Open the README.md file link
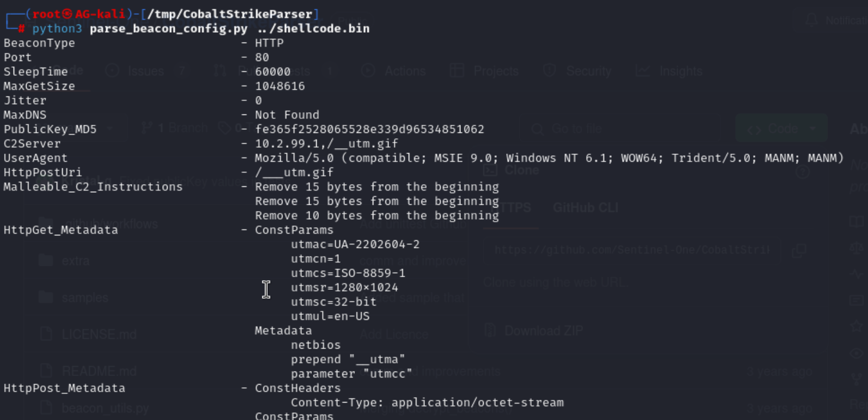Screen dimensions: 868x420 [x=99, y=371]
